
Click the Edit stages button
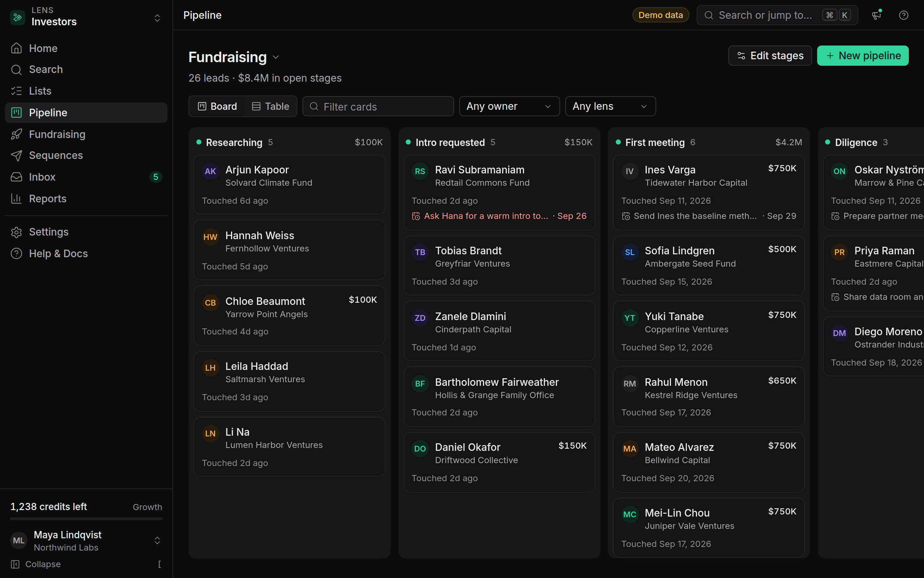[770, 56]
